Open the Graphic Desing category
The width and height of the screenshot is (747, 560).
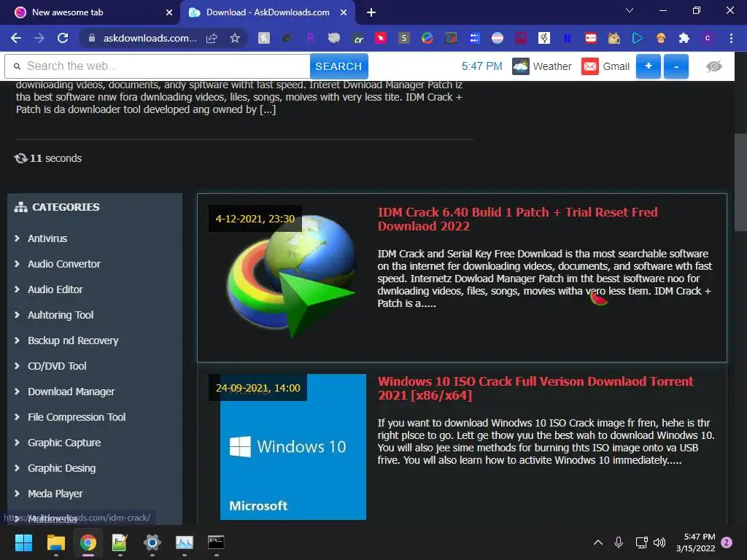pos(61,468)
